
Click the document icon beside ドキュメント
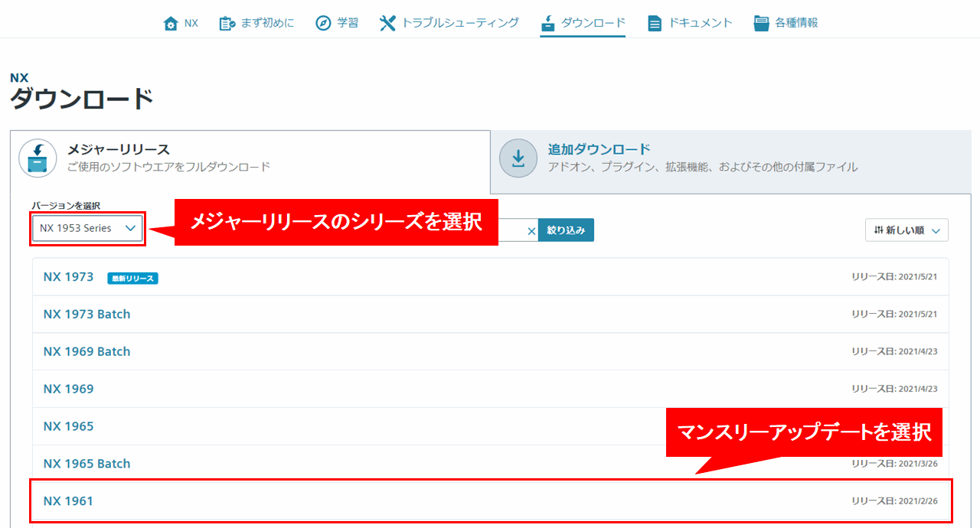pos(655,24)
